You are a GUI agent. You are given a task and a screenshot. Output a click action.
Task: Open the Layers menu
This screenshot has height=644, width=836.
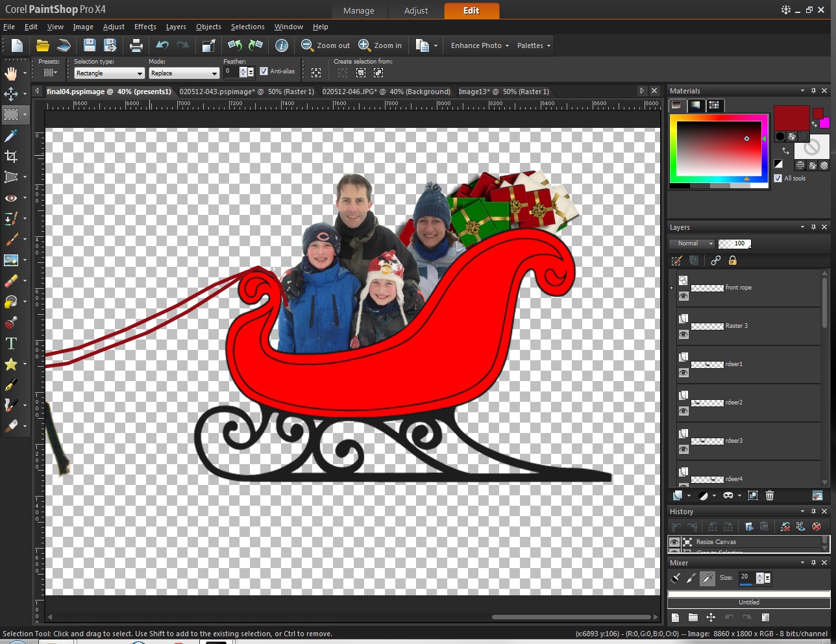click(176, 27)
